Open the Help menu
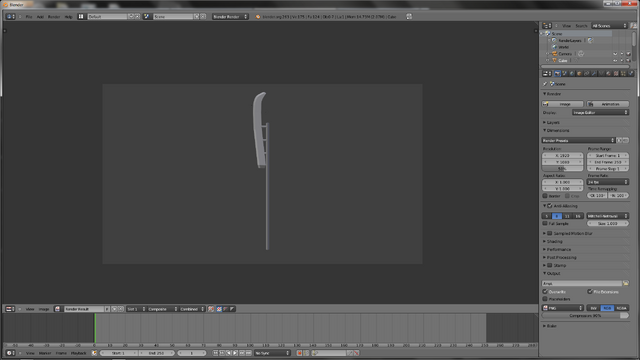 click(69, 17)
